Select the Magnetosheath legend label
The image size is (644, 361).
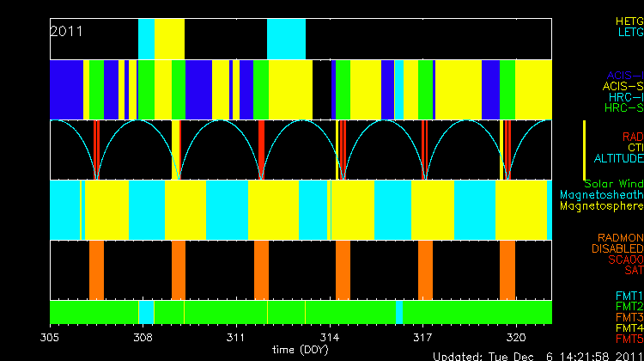[601, 195]
